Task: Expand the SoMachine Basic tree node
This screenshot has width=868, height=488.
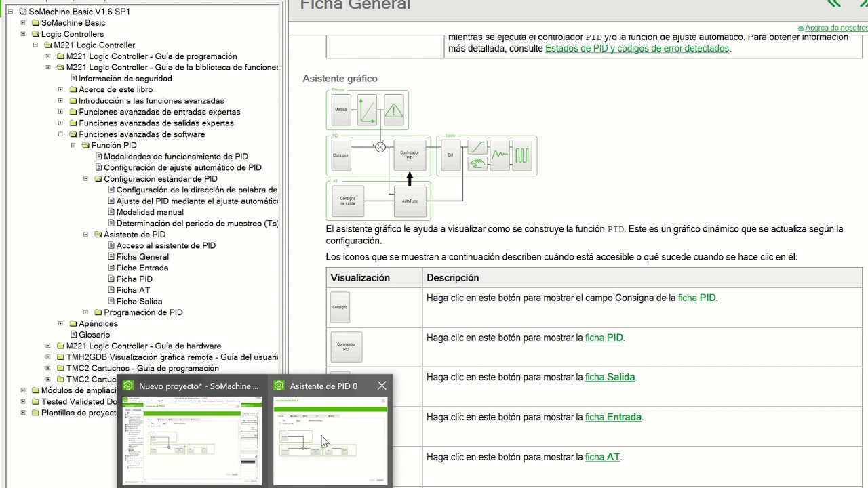Action: pos(23,23)
